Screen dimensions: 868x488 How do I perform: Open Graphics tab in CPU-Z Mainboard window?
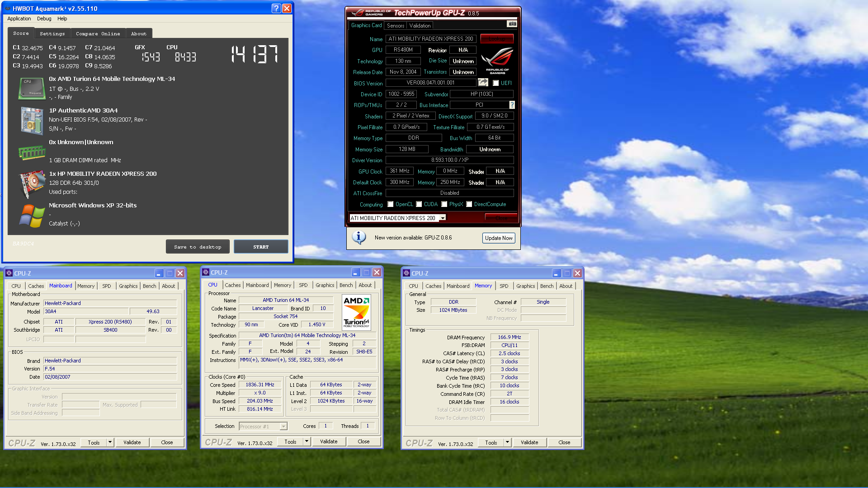pyautogui.click(x=128, y=286)
